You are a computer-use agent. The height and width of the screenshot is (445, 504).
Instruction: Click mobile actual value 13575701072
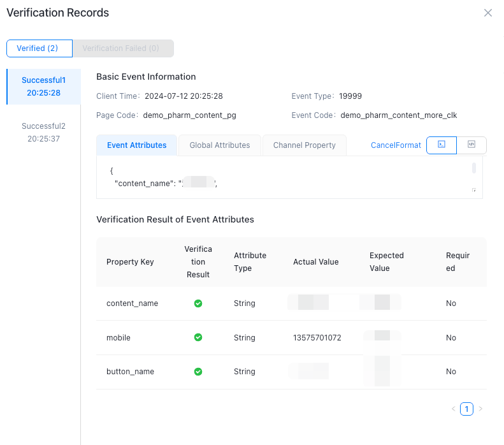pyautogui.click(x=317, y=338)
